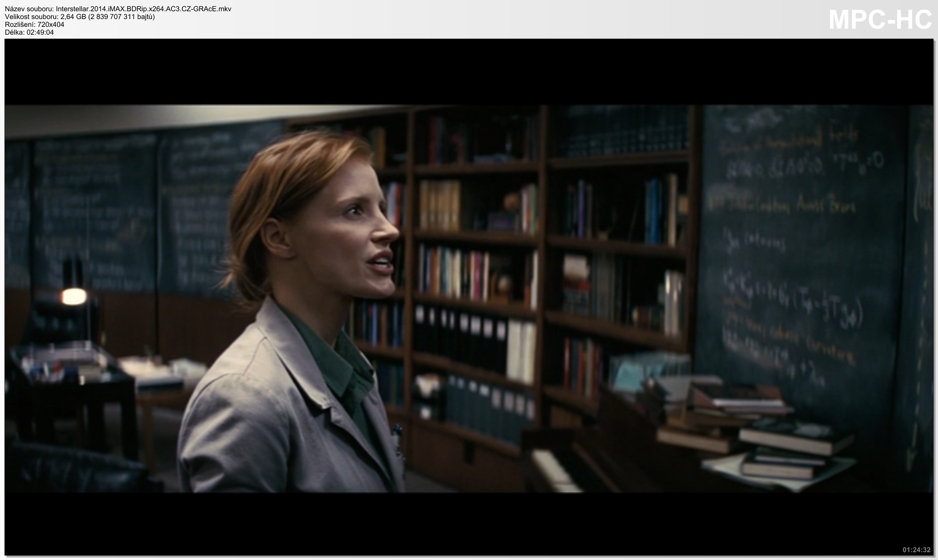The width and height of the screenshot is (938, 560).
Task: Click the 01:24:32 timestamp overlay
Action: 916,550
